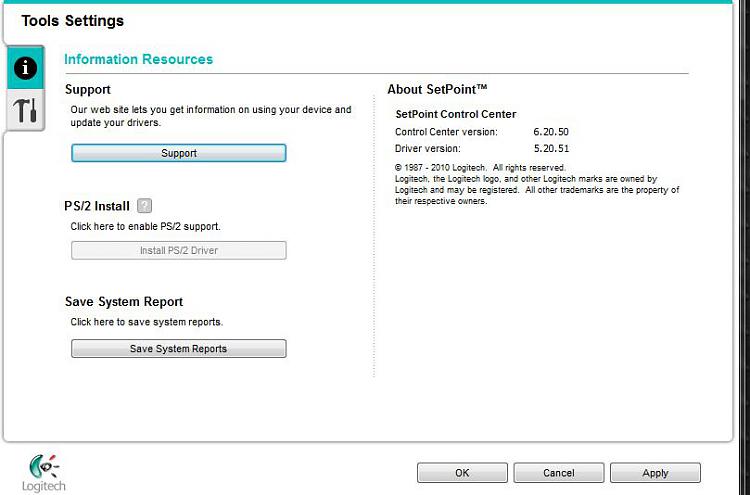Click the Tools Settings title
750x495 pixels.
coord(73,21)
